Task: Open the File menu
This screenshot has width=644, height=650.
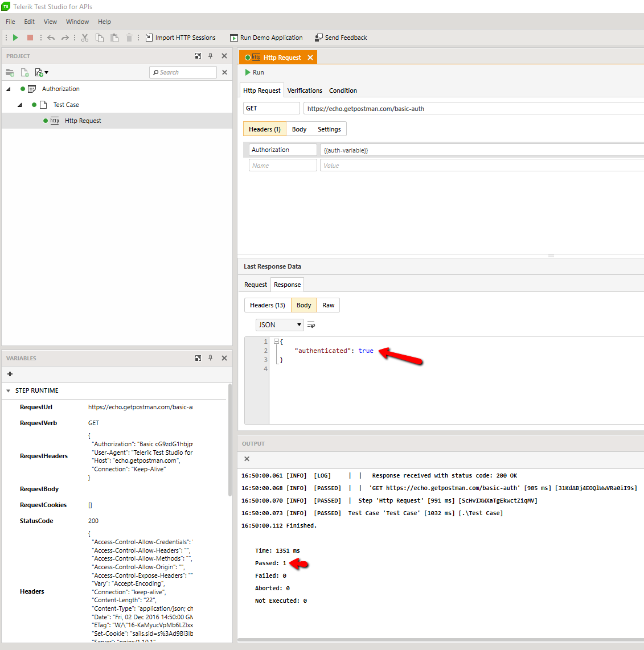Action: (x=10, y=22)
